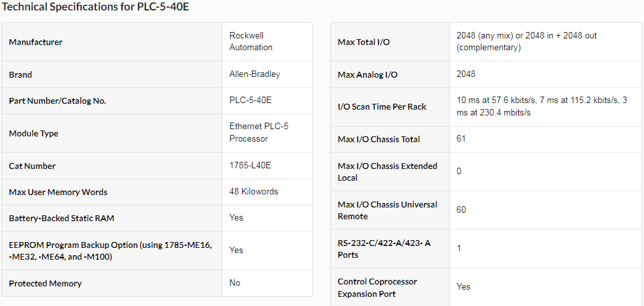
Task: Select the Protected Memory row label
Action: point(45,283)
